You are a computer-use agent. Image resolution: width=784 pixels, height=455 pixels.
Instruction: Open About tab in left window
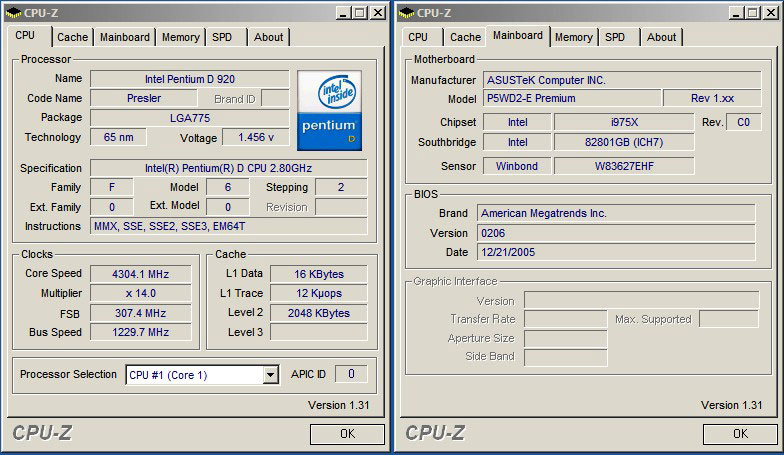coord(268,37)
